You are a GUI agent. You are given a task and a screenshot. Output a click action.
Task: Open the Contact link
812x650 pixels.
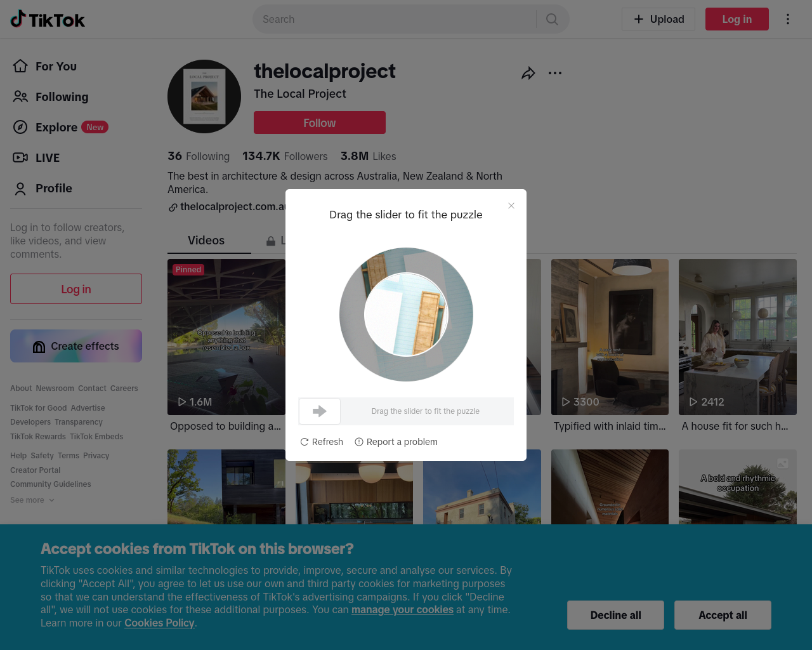tap(92, 388)
